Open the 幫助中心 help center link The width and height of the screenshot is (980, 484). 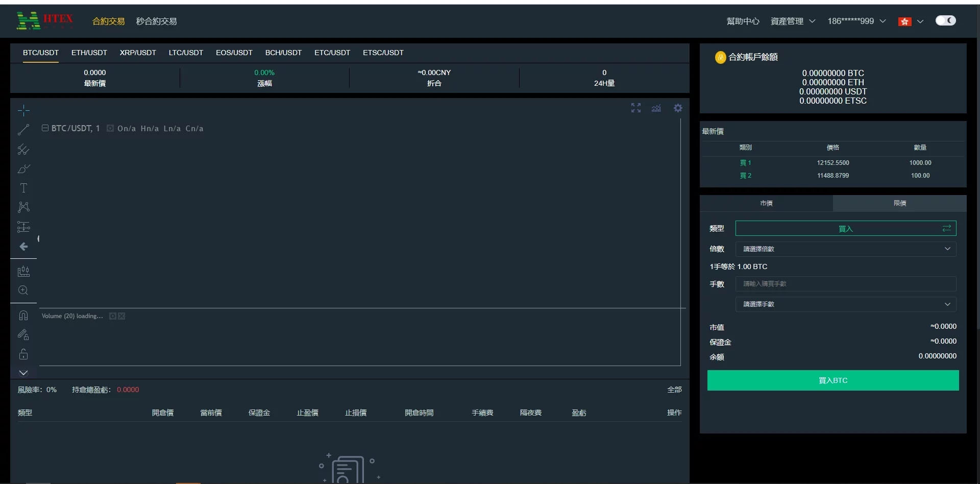click(743, 21)
